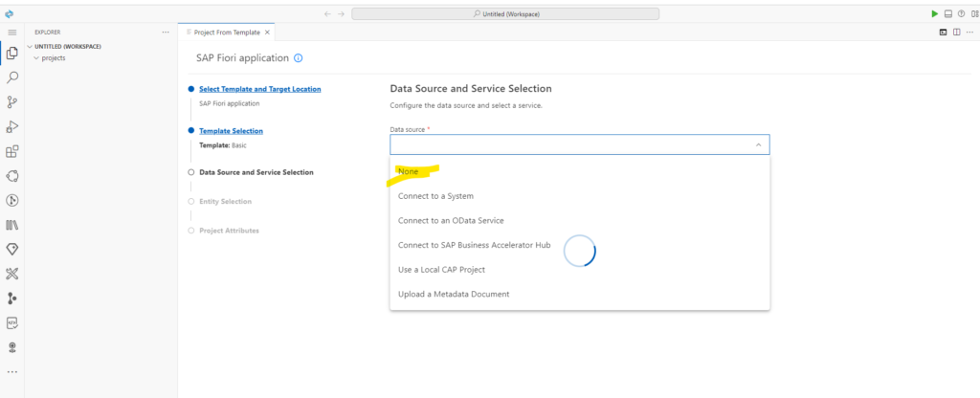This screenshot has height=398, width=980.
Task: Choose Upload a Metadata Document option
Action: pos(579,294)
